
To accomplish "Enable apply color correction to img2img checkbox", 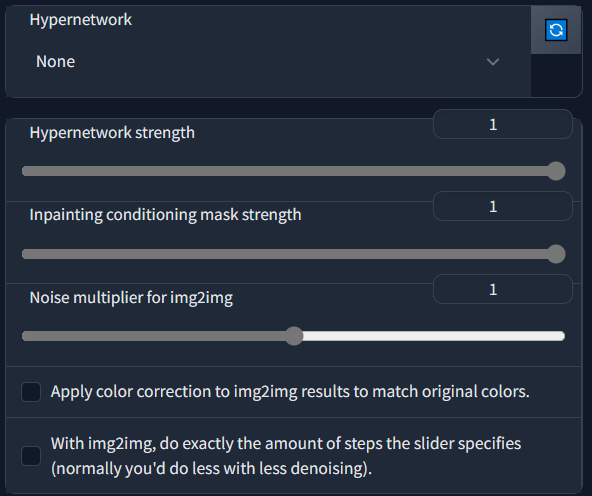I will pos(31,392).
